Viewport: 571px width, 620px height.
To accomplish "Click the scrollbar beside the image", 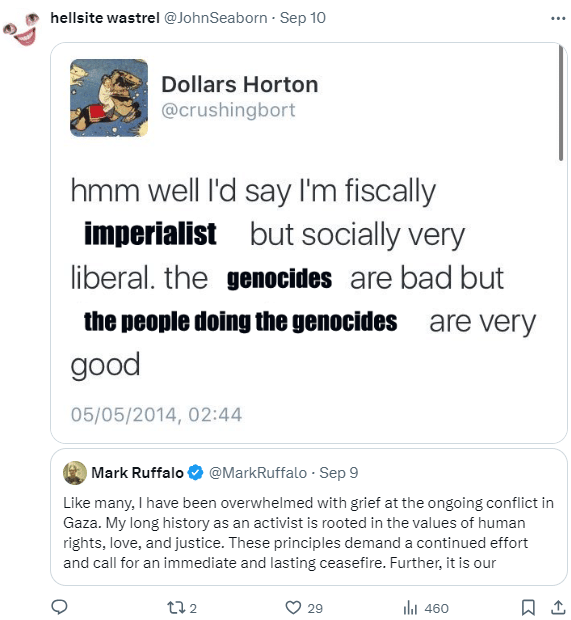I will 560,103.
